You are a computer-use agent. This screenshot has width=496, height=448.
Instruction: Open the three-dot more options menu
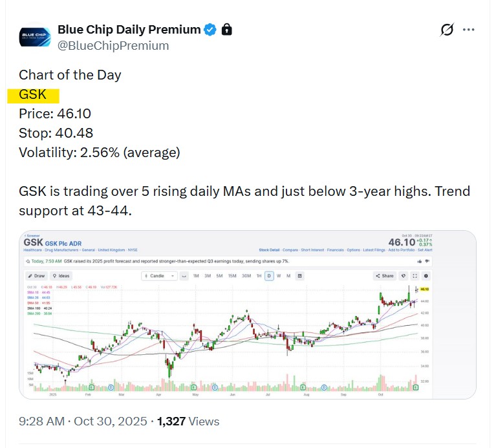coord(470,30)
